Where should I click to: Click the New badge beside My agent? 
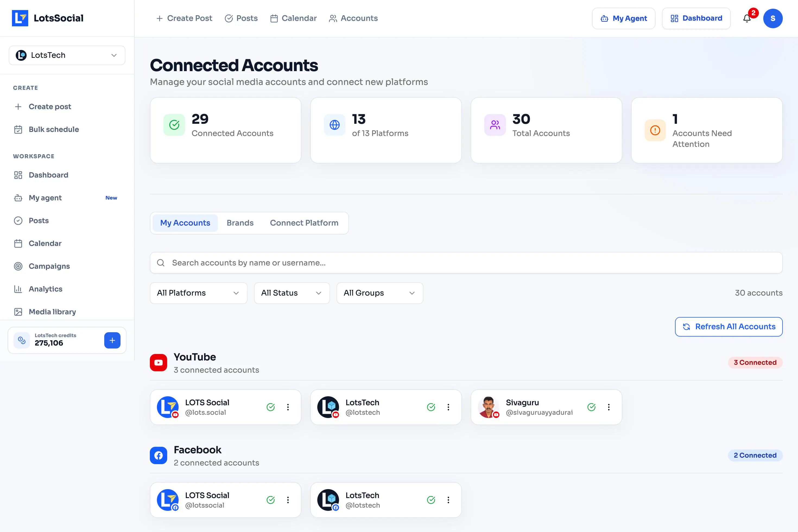coord(111,198)
